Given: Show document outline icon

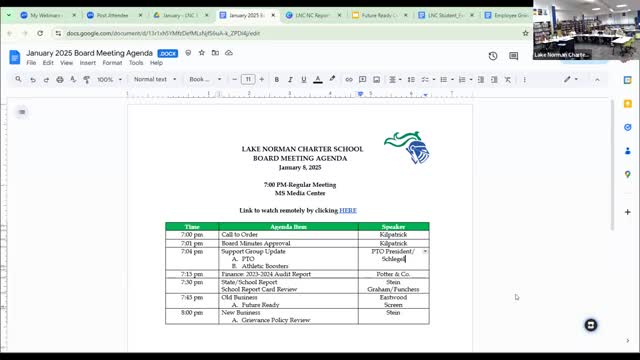Looking at the screenshot, I should [22, 112].
